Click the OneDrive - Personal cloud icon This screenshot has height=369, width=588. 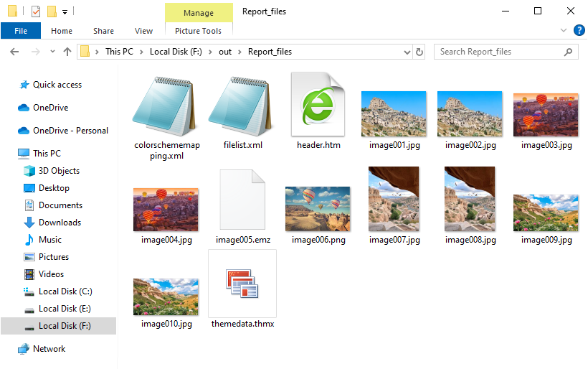(24, 131)
